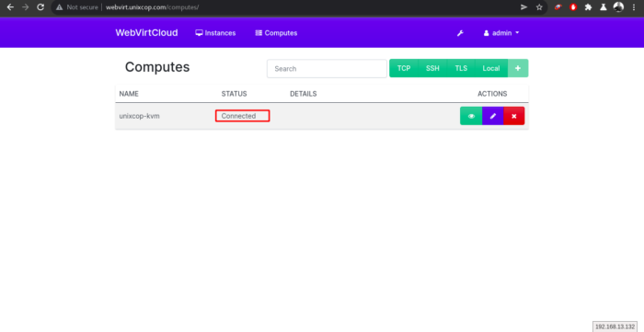Image resolution: width=644 pixels, height=332 pixels.
Task: Add a Local connection compute
Action: pyautogui.click(x=491, y=68)
